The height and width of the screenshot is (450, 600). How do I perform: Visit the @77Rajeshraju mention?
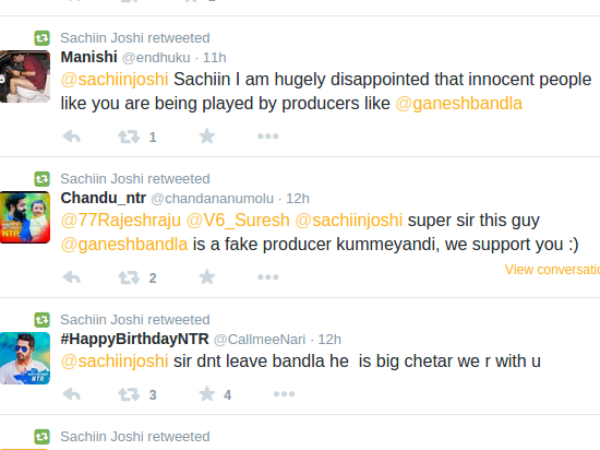click(120, 221)
